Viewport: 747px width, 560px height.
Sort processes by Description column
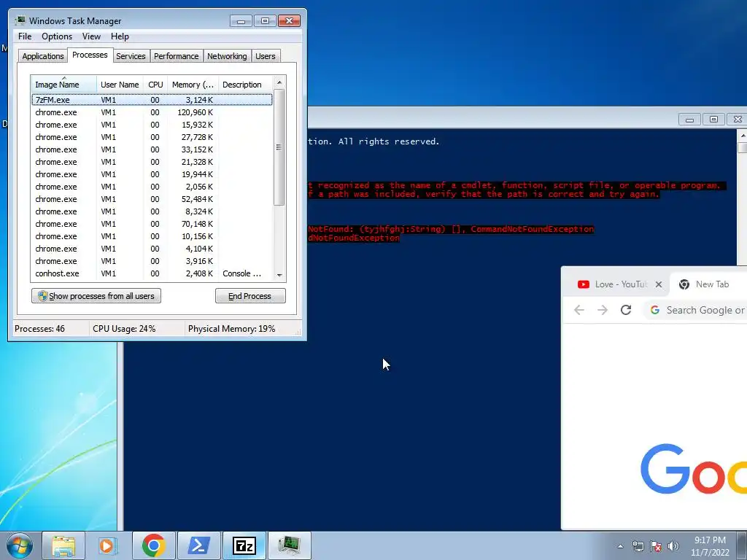tap(245, 85)
